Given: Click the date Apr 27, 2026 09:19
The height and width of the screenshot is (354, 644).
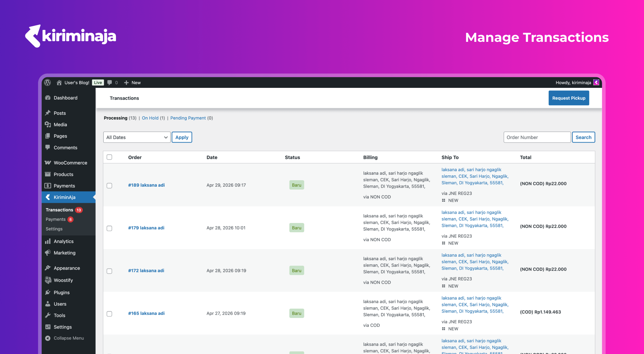Looking at the screenshot, I should pos(226,313).
